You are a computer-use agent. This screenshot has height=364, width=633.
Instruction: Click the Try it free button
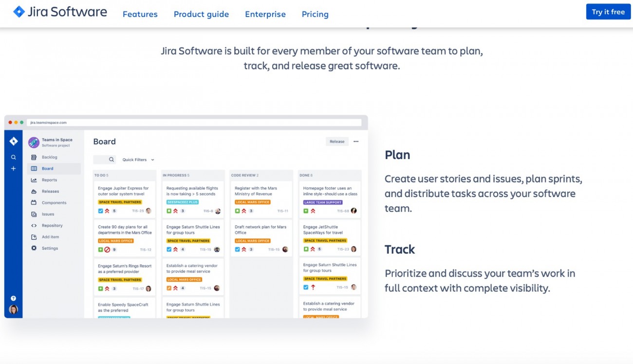pos(608,12)
